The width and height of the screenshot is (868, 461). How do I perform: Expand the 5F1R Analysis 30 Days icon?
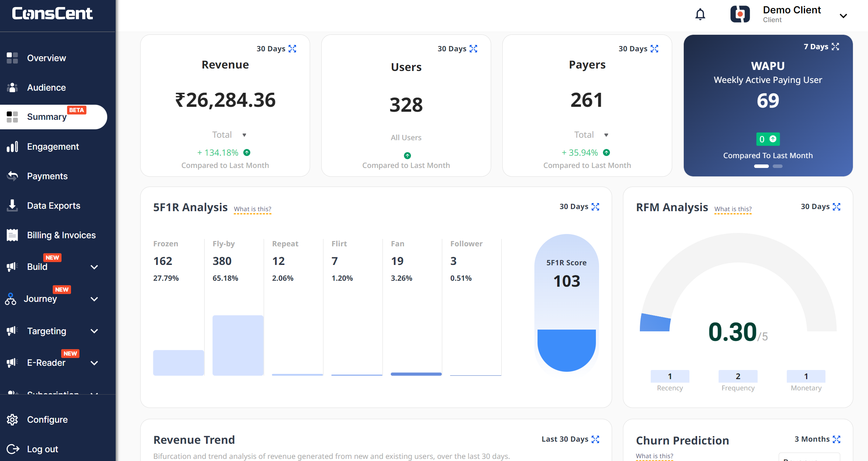point(595,207)
